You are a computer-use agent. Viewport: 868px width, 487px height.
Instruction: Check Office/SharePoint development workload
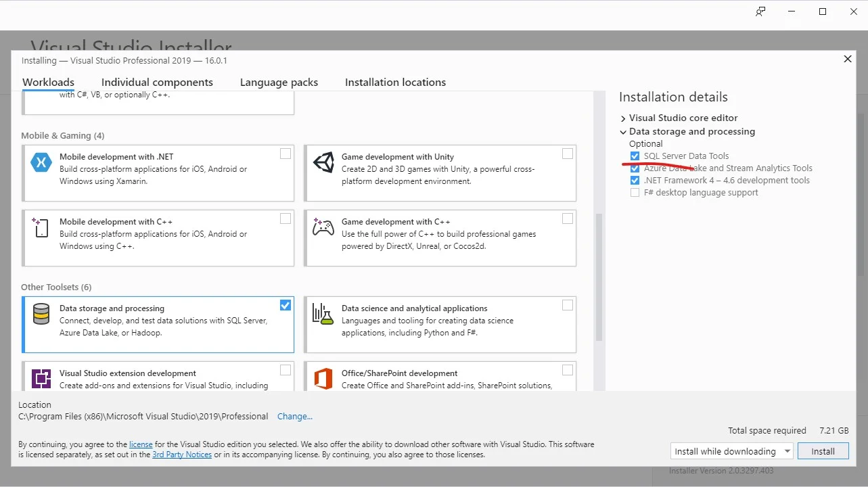pos(568,370)
